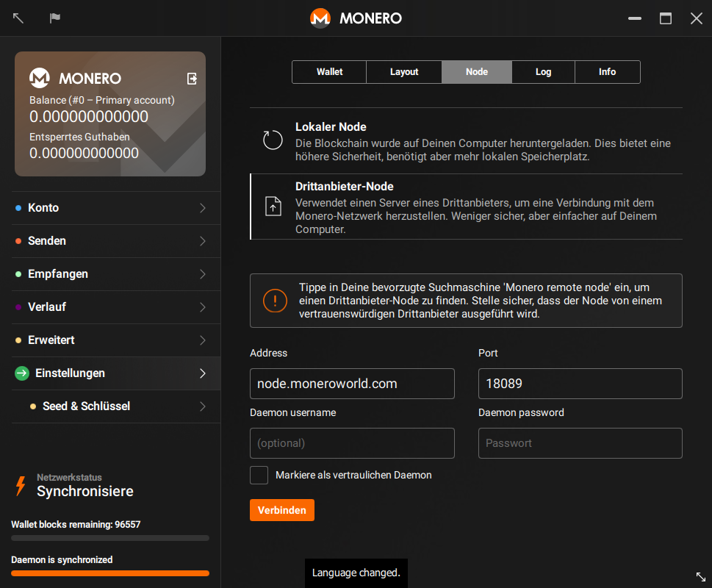Click the green dot next to Empfangen
Image resolution: width=712 pixels, height=588 pixels.
click(18, 274)
